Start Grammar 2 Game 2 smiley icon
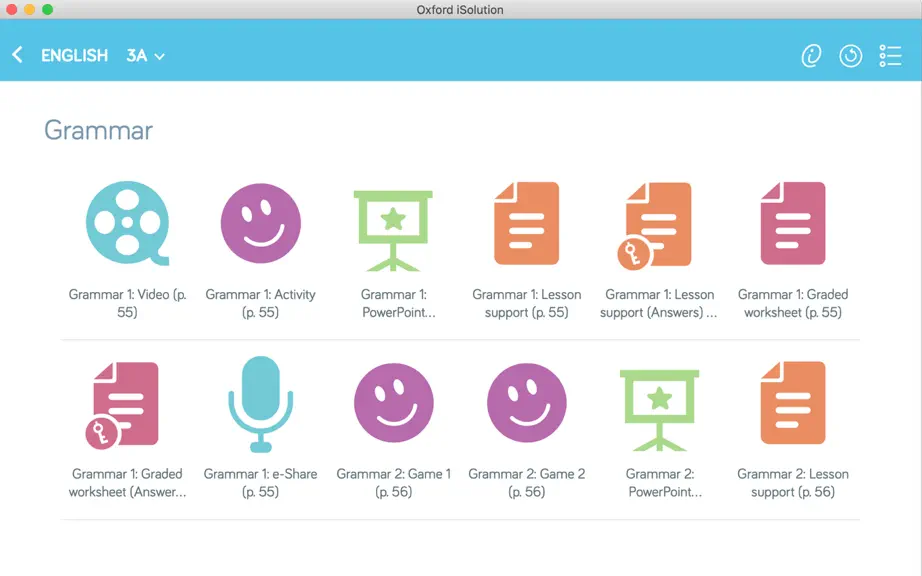The width and height of the screenshot is (922, 576). pos(526,403)
